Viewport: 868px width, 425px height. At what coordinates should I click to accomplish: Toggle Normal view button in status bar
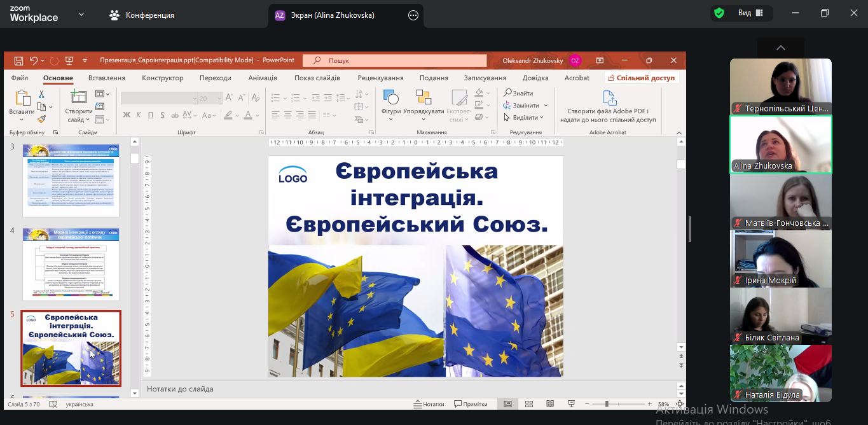(507, 404)
